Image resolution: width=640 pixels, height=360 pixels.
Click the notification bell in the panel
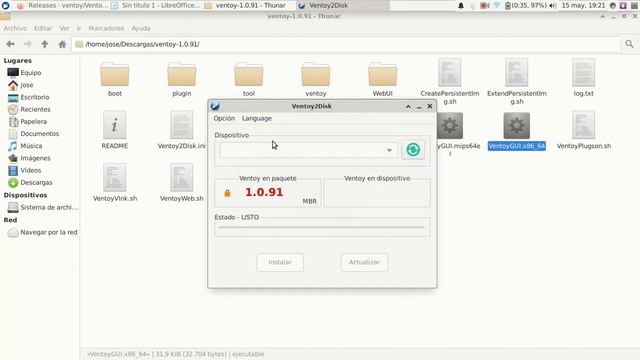tap(461, 6)
